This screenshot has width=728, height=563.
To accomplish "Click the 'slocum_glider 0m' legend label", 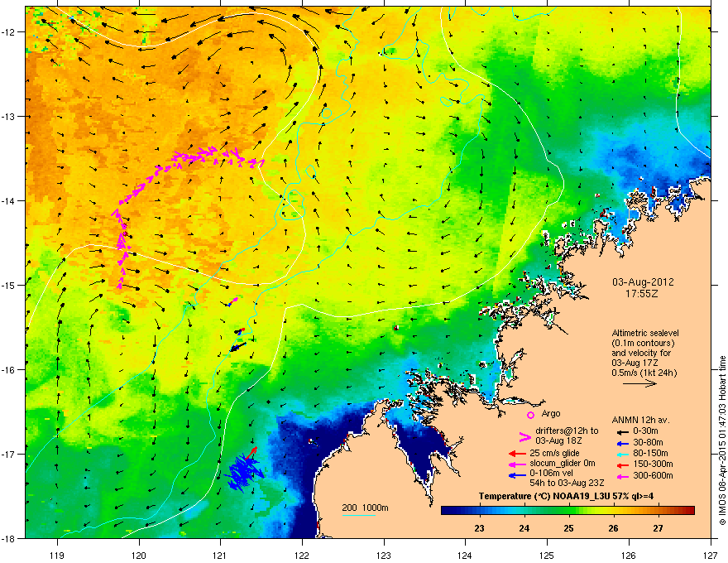I will click(x=563, y=464).
